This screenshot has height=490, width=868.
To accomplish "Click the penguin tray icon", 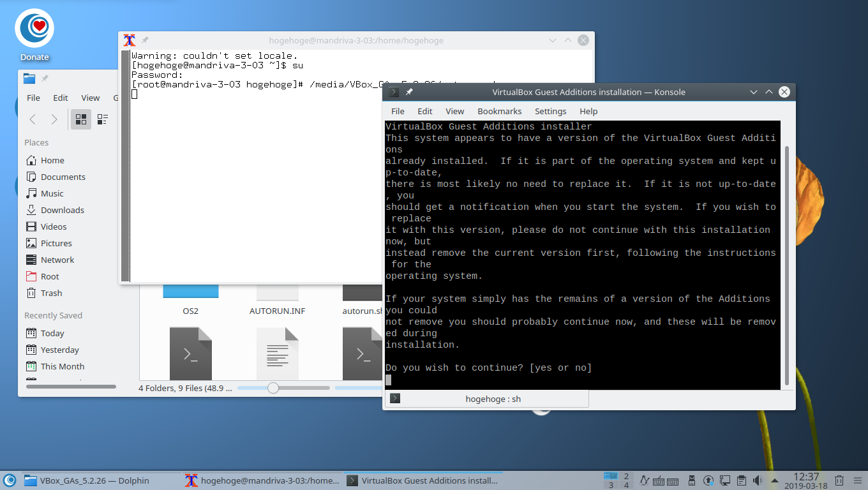I will coord(645,480).
